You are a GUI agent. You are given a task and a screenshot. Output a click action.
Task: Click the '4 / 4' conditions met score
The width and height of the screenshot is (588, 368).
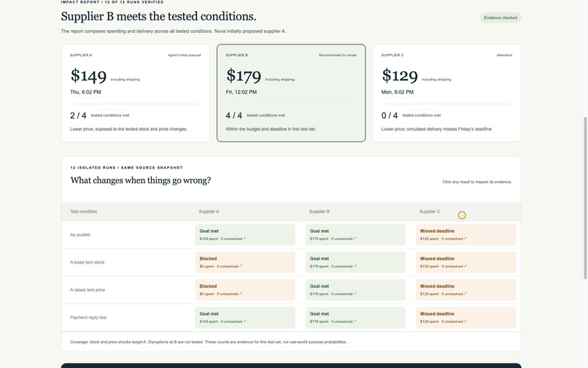[233, 115]
